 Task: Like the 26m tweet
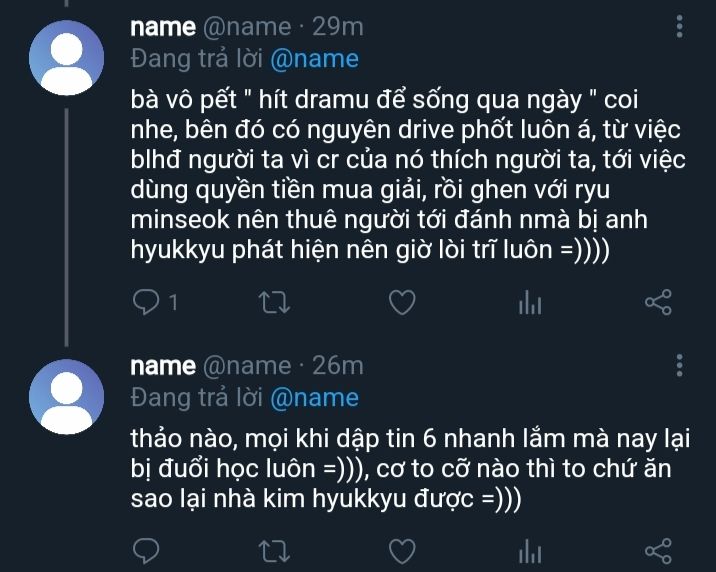click(x=401, y=550)
